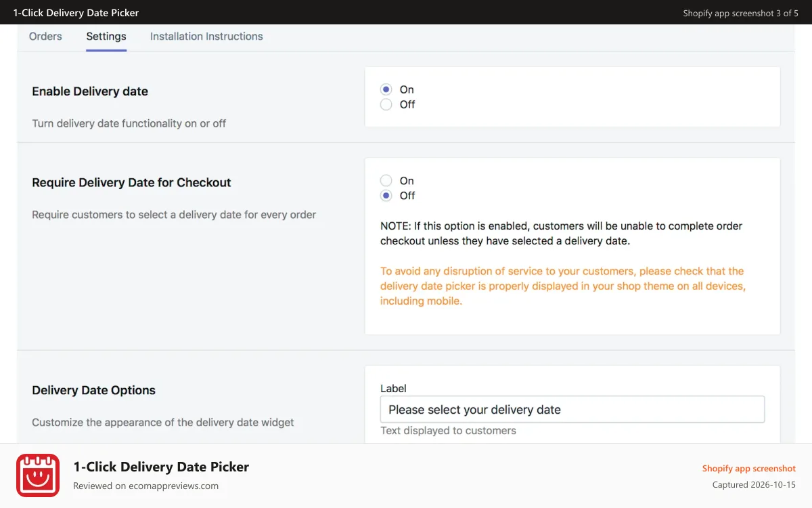This screenshot has height=508, width=812.
Task: Click 'Require customers to select a delivery date' description
Action: [x=174, y=215]
